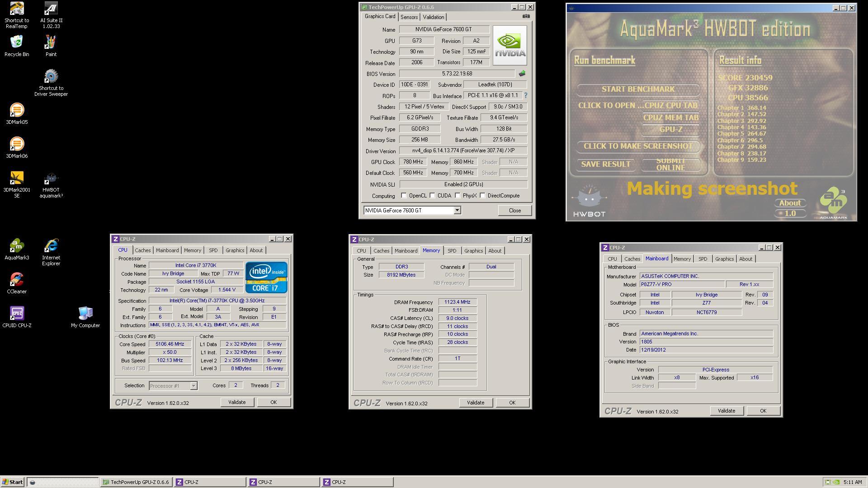
Task: Click the AquaMark3 logo in benchmark window
Action: 834,203
